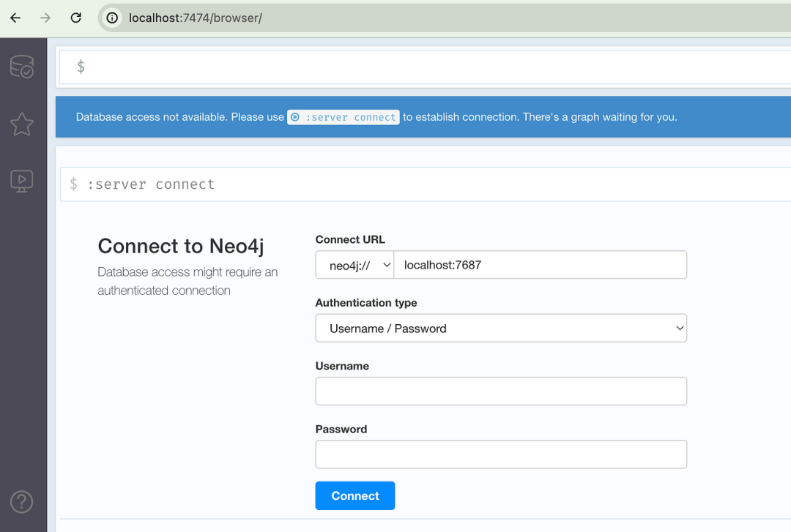Viewport: 791px width, 532px height.
Task: Open the Help question mark icon
Action: click(22, 502)
